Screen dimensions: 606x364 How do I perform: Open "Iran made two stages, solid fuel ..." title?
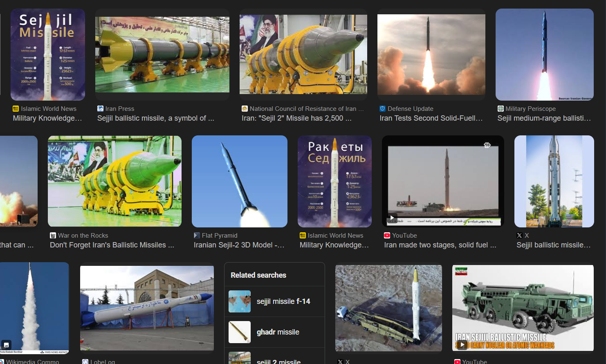pos(440,245)
